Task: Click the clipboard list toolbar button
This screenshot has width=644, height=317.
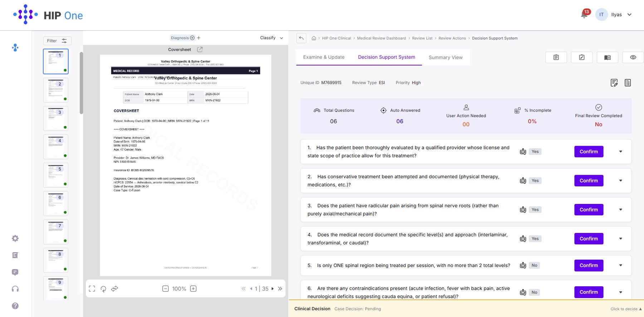Action: point(556,57)
